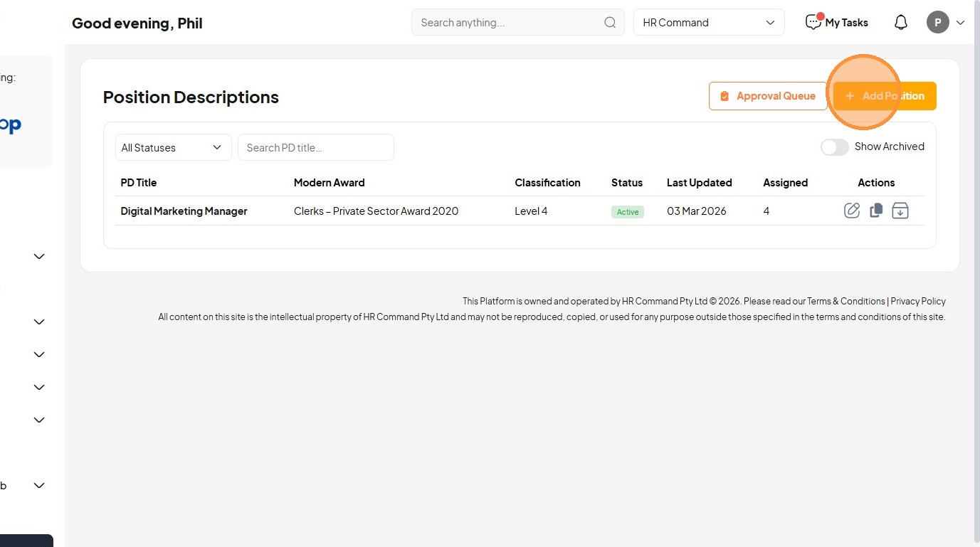The image size is (980, 547).
Task: Focus the Search PD title field
Action: pos(315,147)
